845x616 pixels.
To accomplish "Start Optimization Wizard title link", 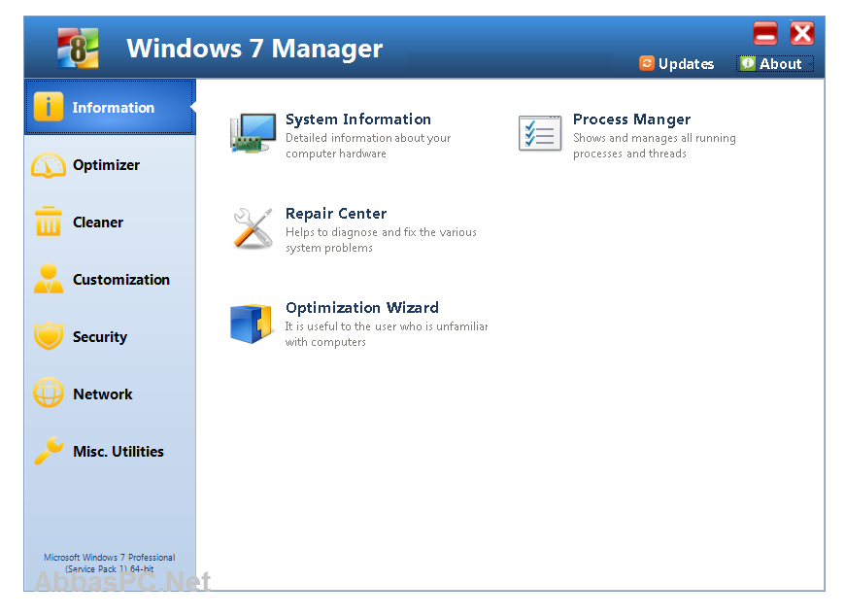I will point(362,308).
